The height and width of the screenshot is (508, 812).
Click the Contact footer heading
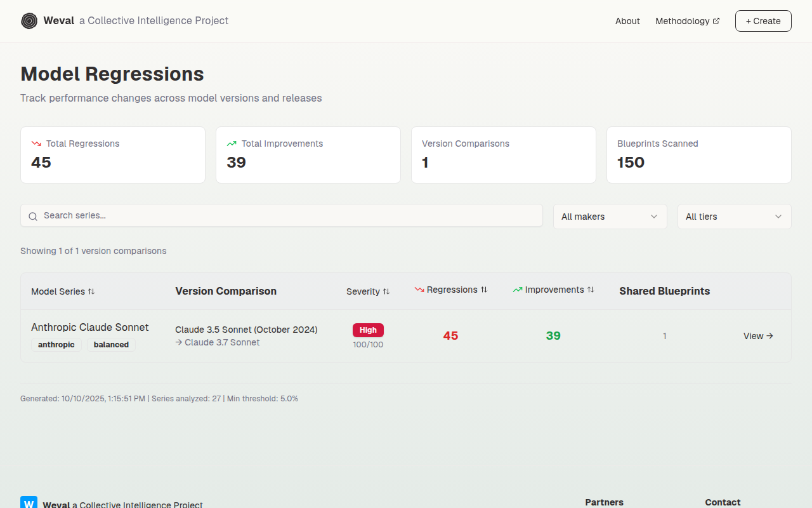(x=723, y=502)
